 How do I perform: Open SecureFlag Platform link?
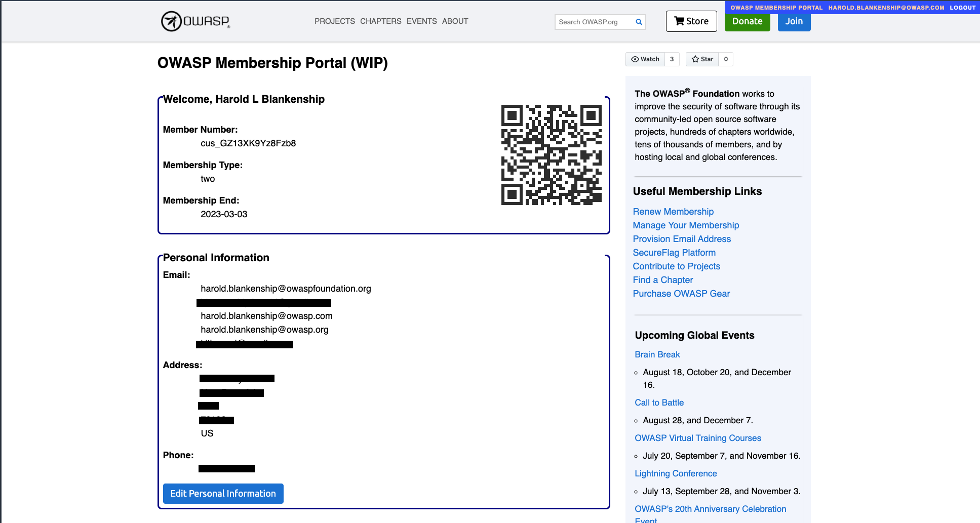674,253
